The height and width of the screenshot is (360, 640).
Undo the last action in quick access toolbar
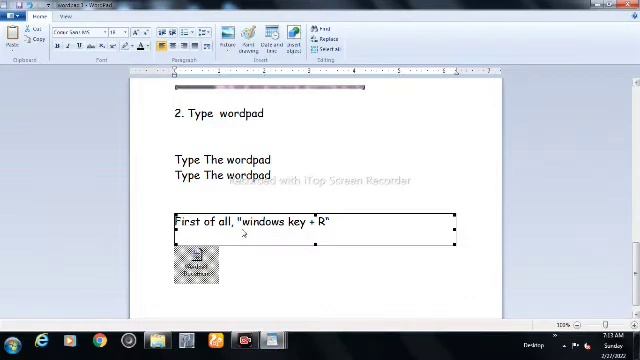tap(30, 5)
